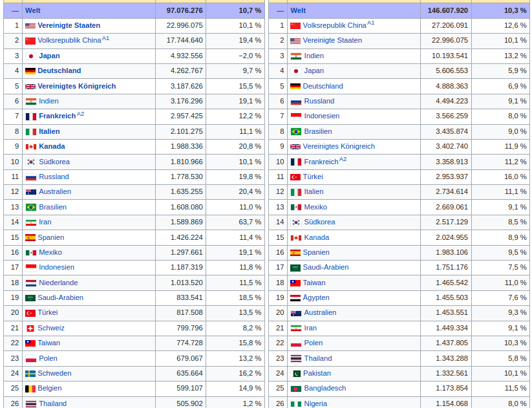
Task: Open the Schweiz country link
Action: [x=51, y=328]
